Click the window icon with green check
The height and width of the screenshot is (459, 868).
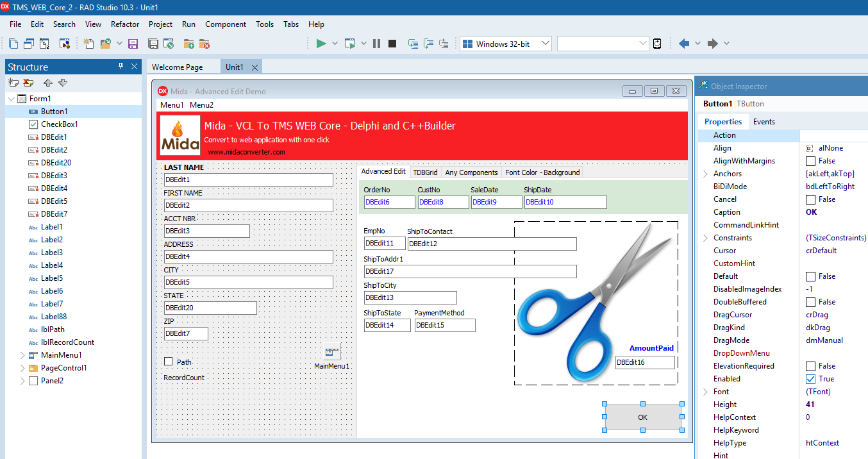[169, 44]
